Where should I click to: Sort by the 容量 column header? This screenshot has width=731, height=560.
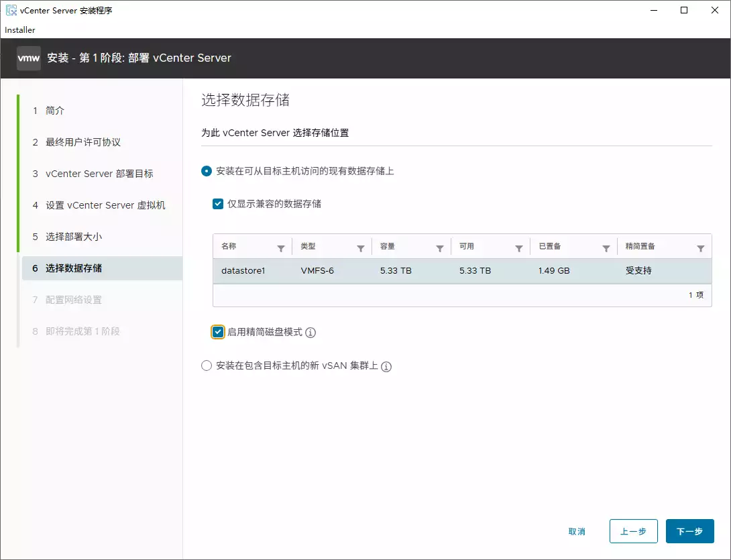click(387, 246)
